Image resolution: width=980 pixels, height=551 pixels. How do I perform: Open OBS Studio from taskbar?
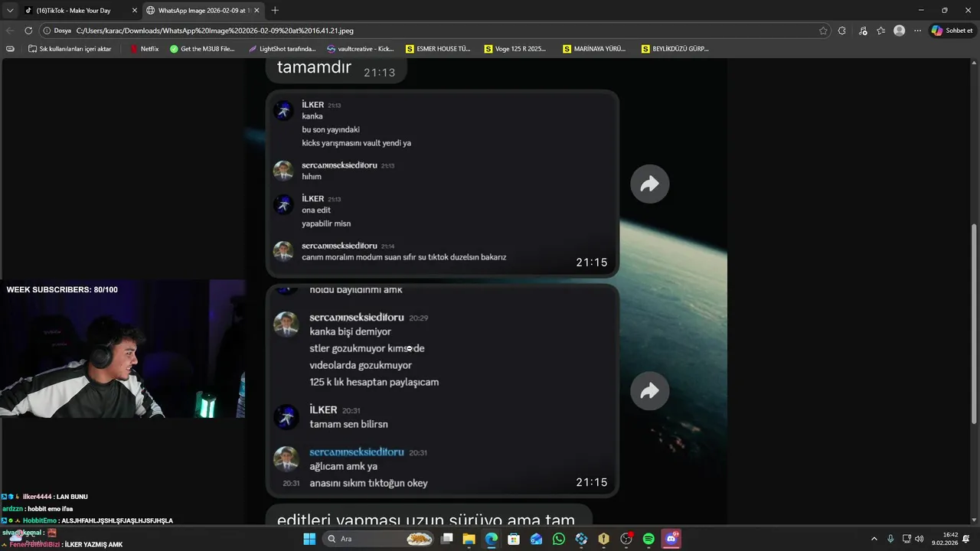click(x=626, y=539)
